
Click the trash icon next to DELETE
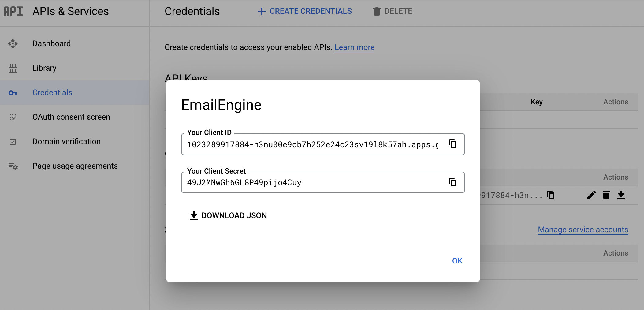click(x=377, y=11)
